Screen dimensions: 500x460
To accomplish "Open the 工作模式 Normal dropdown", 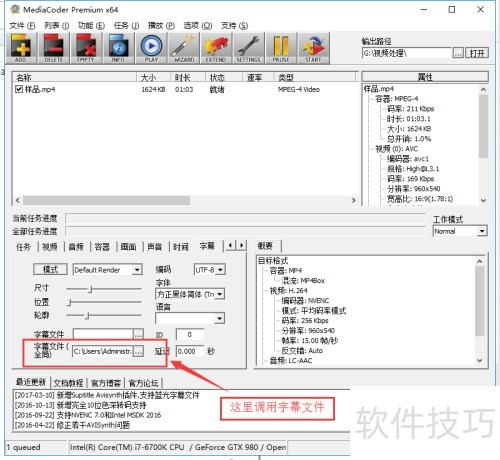I will pyautogui.click(x=460, y=231).
